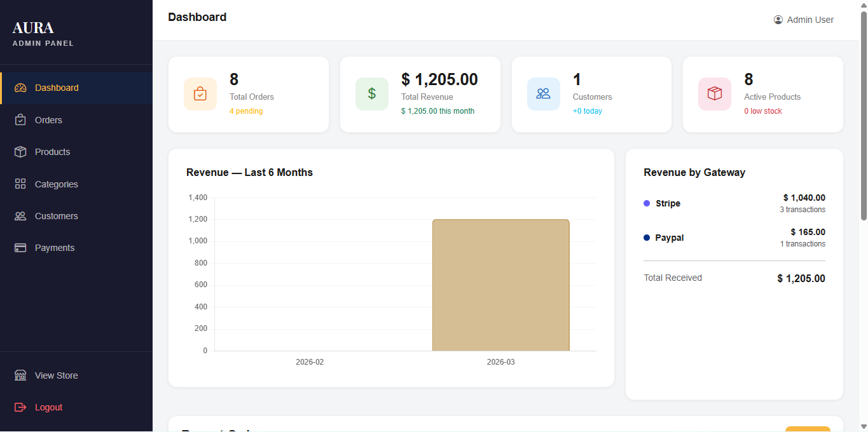Image resolution: width=868 pixels, height=432 pixels.
Task: Click the Total Revenue dollar sign icon
Action: [x=372, y=94]
